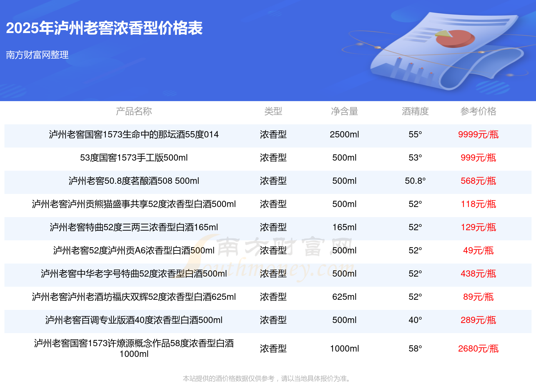Click product '泸州老窖52度泸州贡A6浓香型白酒500ml'
The width and height of the screenshot is (536, 392).
click(134, 250)
